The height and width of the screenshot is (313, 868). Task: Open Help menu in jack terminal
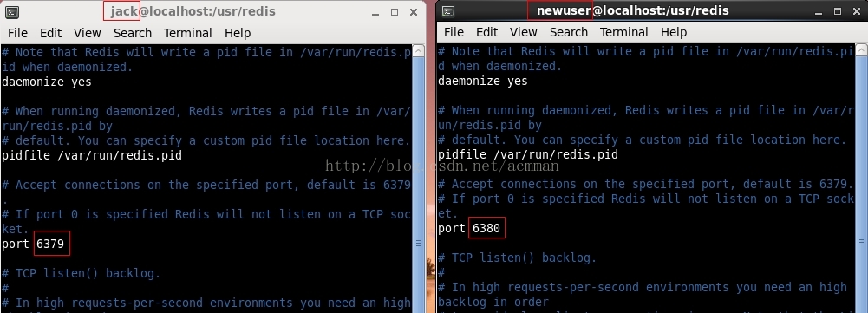point(238,33)
